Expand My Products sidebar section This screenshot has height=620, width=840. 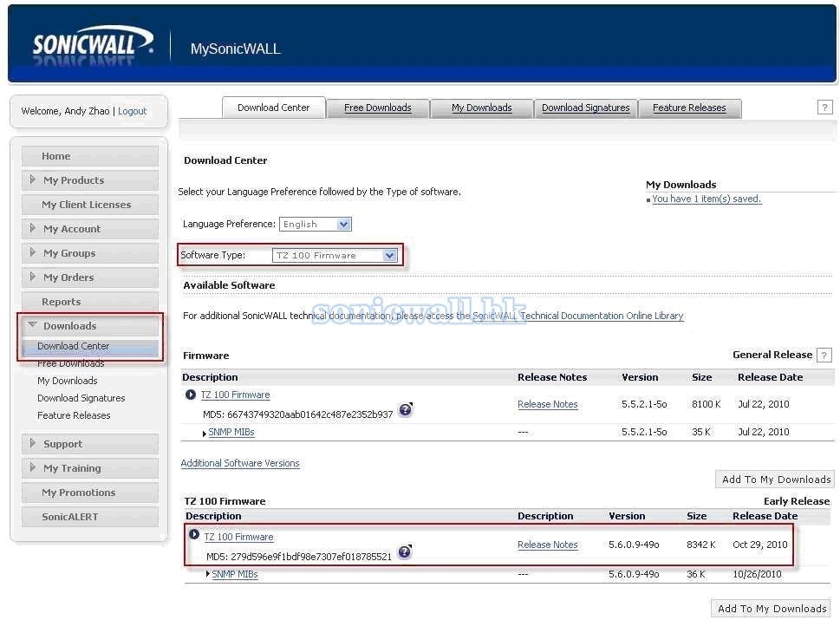(90, 180)
